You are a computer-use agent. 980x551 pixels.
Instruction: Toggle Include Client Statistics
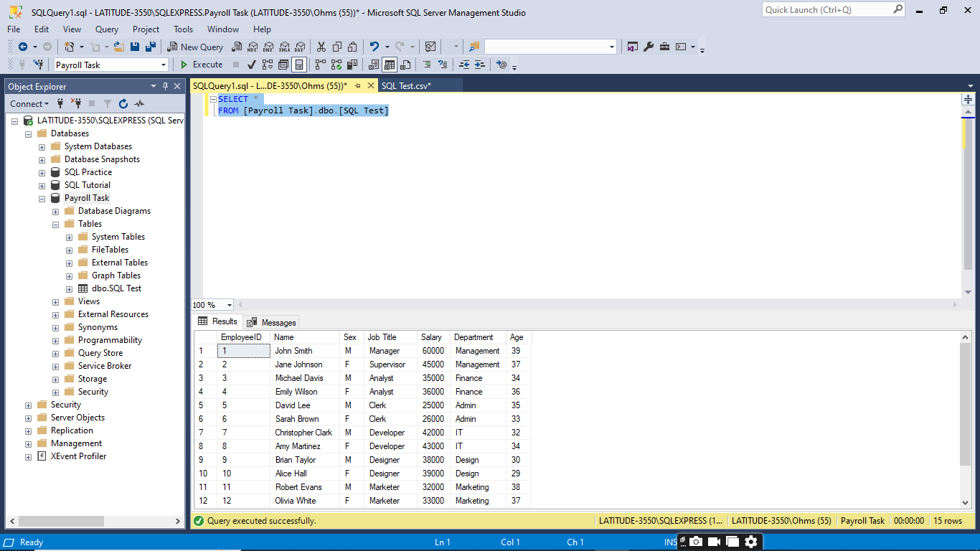tap(352, 65)
